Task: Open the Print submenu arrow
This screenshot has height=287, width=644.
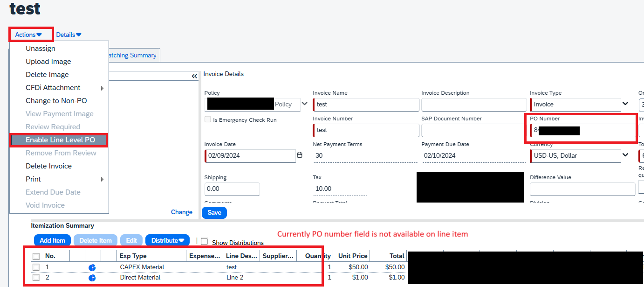Action: 102,179
